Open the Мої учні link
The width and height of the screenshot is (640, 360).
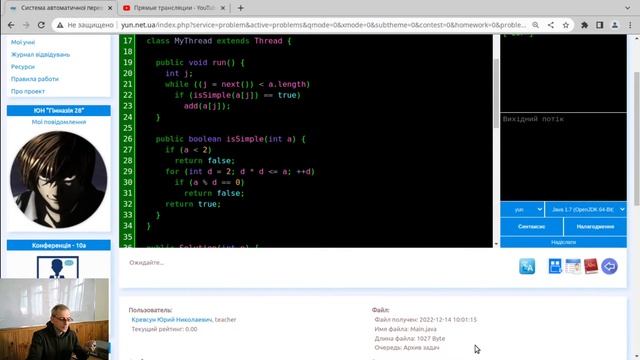[23, 42]
